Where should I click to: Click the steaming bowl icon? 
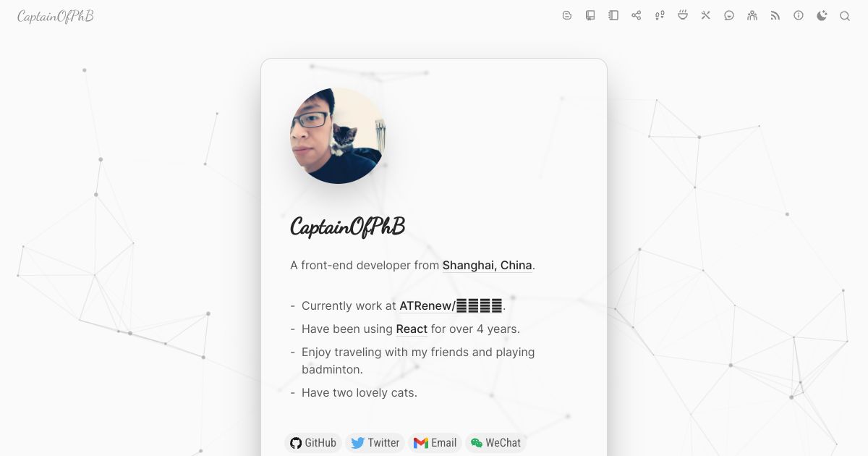[x=683, y=15]
